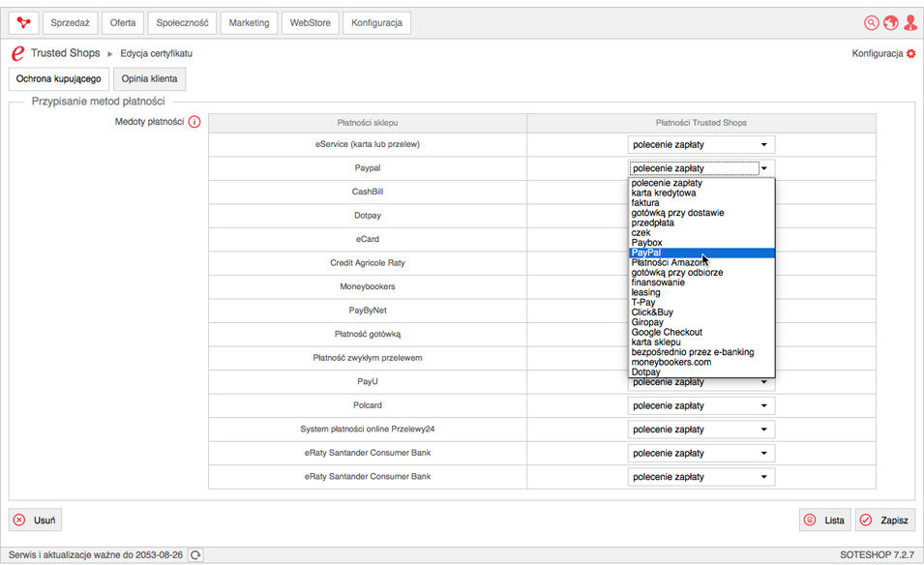
Task: Choose the 'czek' option
Action: click(701, 233)
